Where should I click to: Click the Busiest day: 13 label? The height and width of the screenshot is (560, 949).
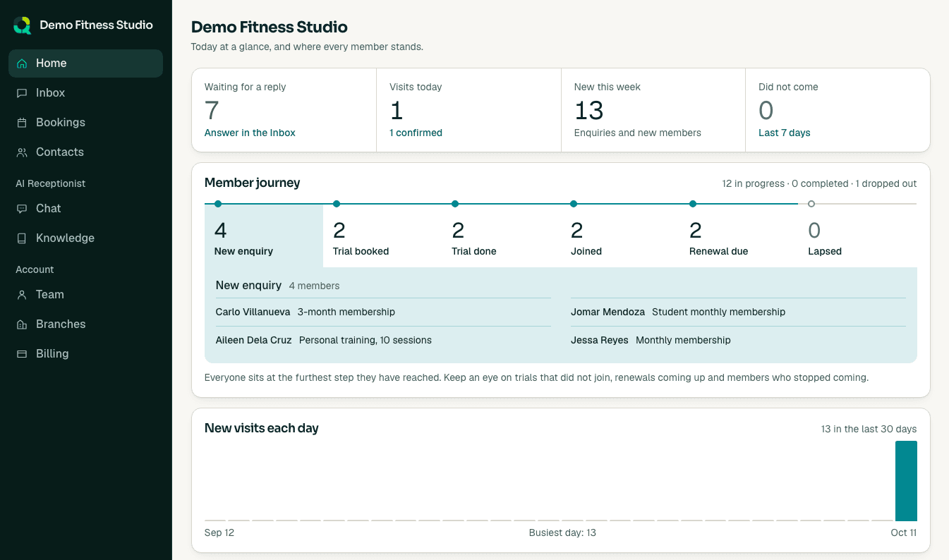562,532
